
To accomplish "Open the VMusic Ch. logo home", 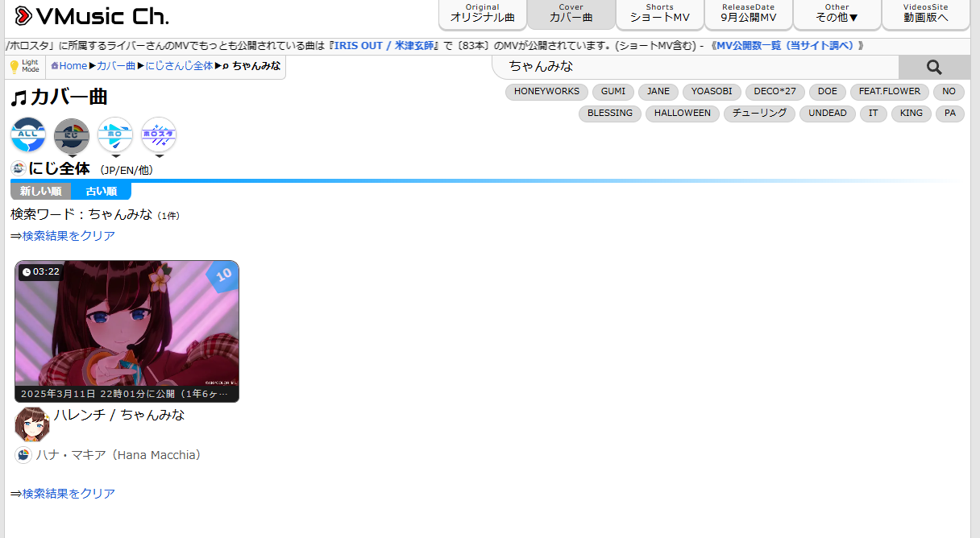I will 91,16.
